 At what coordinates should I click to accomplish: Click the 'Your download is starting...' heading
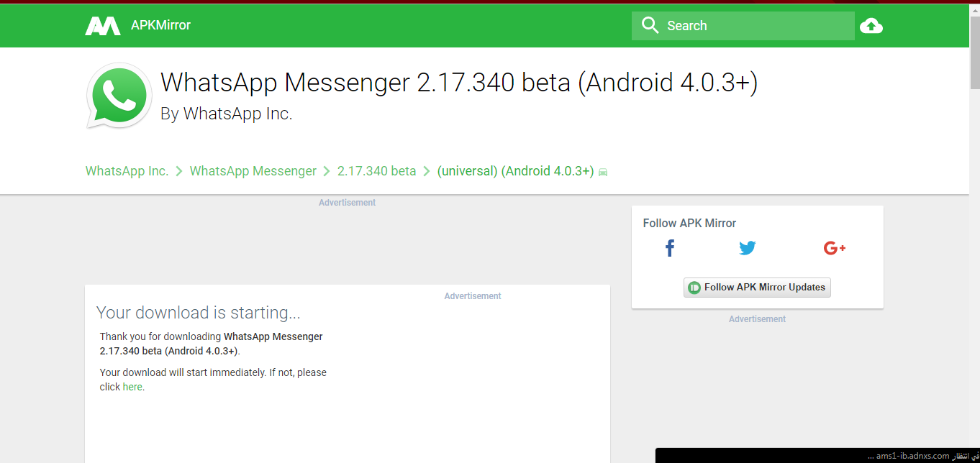[x=199, y=313]
